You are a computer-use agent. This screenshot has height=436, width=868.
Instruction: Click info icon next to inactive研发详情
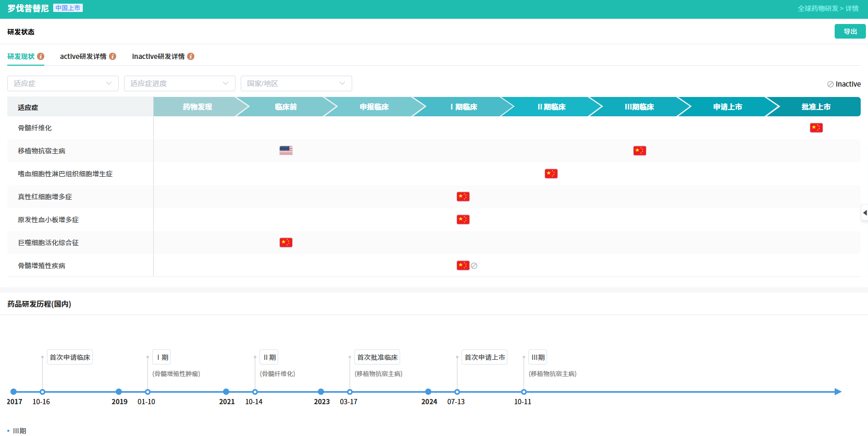tap(191, 56)
